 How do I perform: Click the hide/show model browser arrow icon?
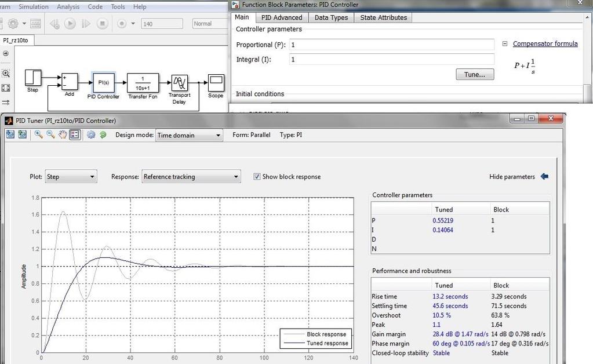coord(6,54)
